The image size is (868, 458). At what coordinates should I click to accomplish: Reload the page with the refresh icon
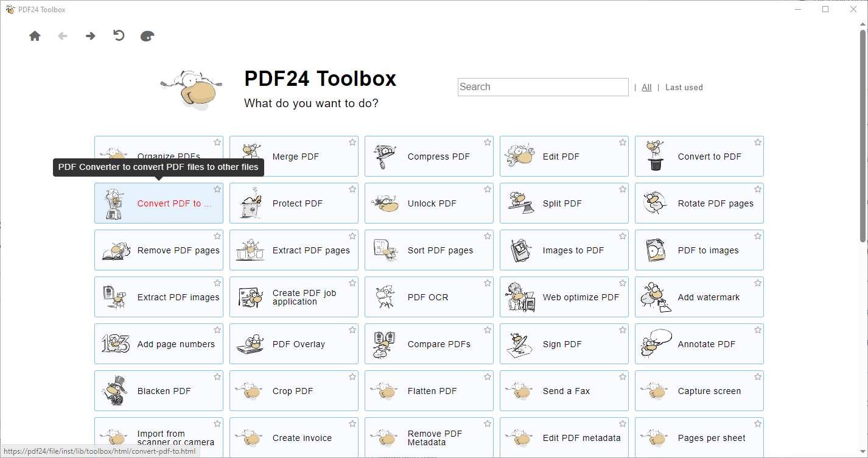pyautogui.click(x=119, y=35)
